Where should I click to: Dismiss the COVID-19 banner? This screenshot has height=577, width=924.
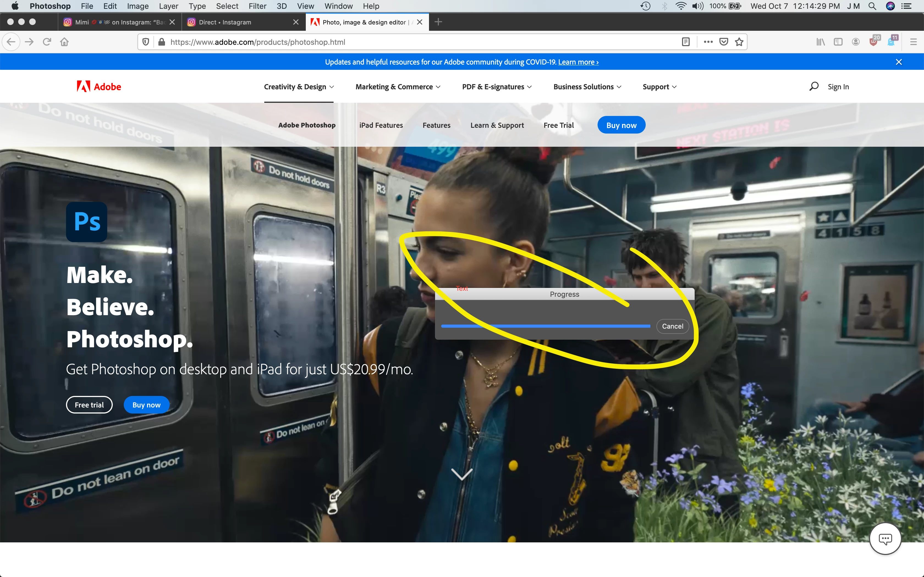899,62
